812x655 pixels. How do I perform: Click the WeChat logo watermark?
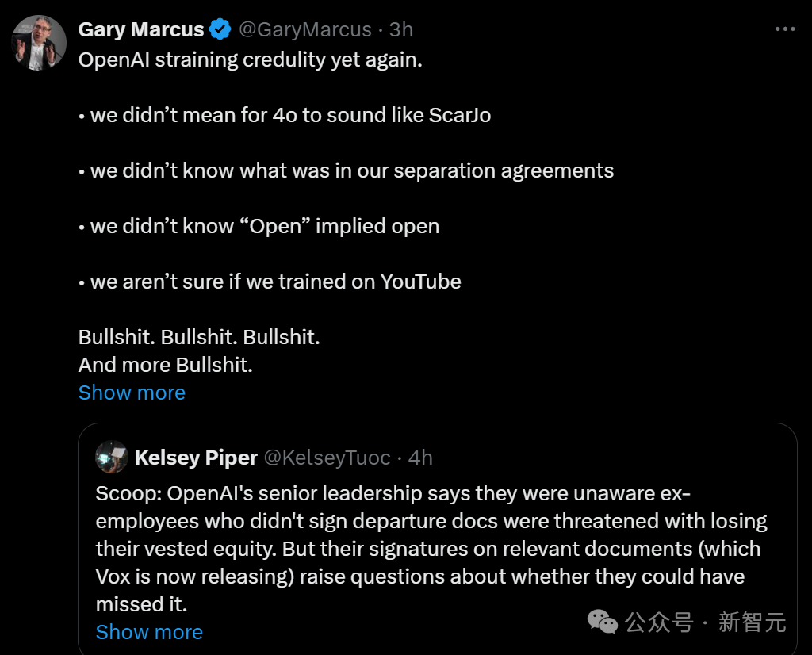(x=603, y=622)
